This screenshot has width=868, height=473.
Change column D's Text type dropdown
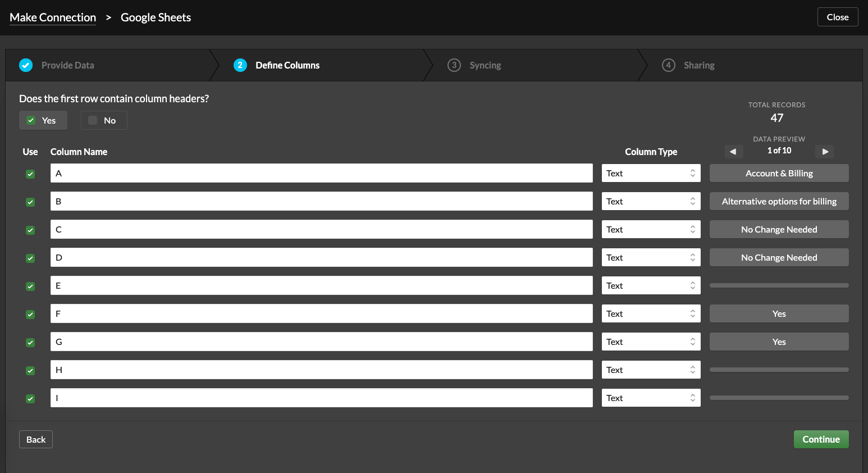[x=651, y=257]
